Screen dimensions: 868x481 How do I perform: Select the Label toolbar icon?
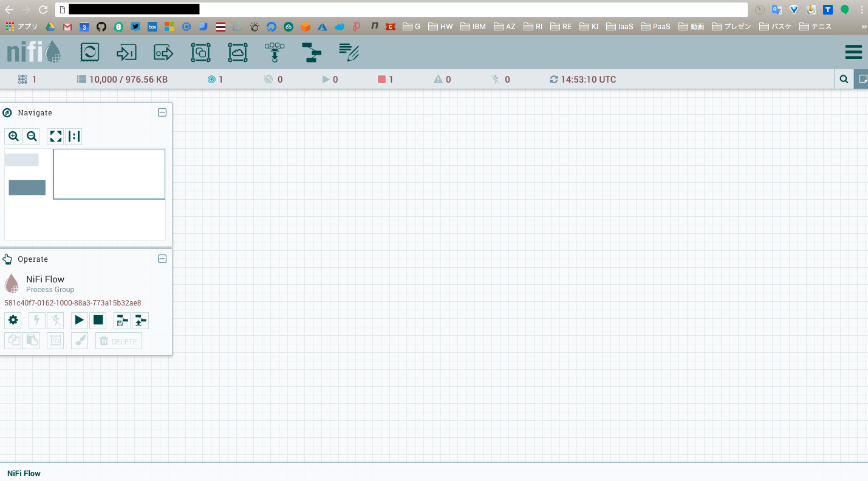click(349, 53)
